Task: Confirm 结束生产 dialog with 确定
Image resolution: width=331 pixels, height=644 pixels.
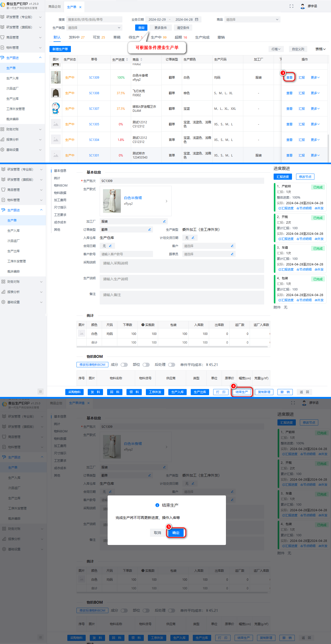Action: tap(176, 532)
